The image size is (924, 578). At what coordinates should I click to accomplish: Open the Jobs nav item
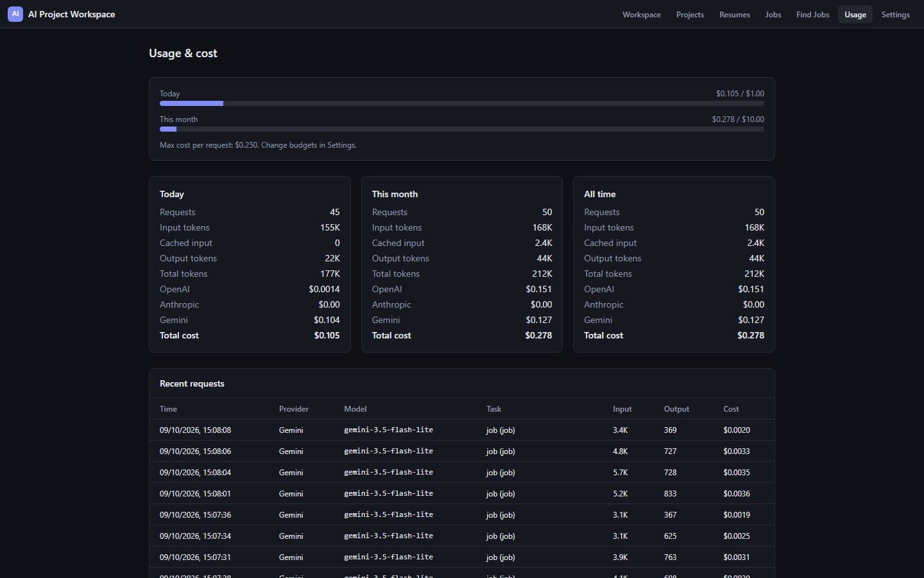773,14
